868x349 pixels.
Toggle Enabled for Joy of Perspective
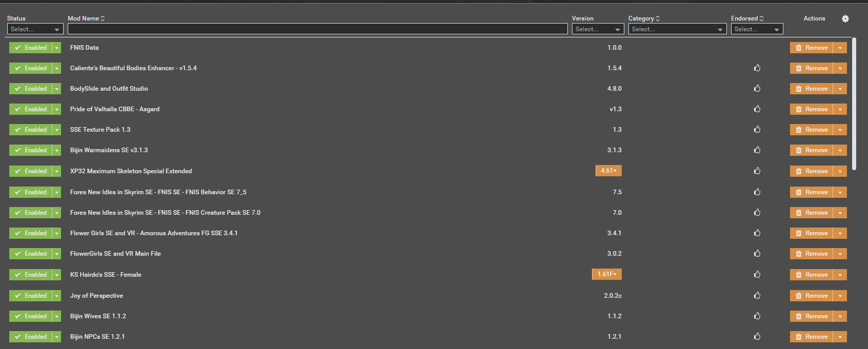(x=31, y=296)
